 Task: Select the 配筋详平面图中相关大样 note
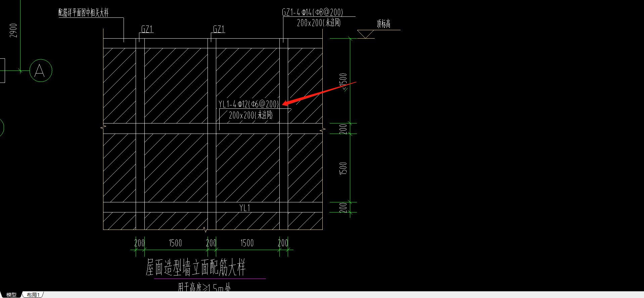[84, 13]
